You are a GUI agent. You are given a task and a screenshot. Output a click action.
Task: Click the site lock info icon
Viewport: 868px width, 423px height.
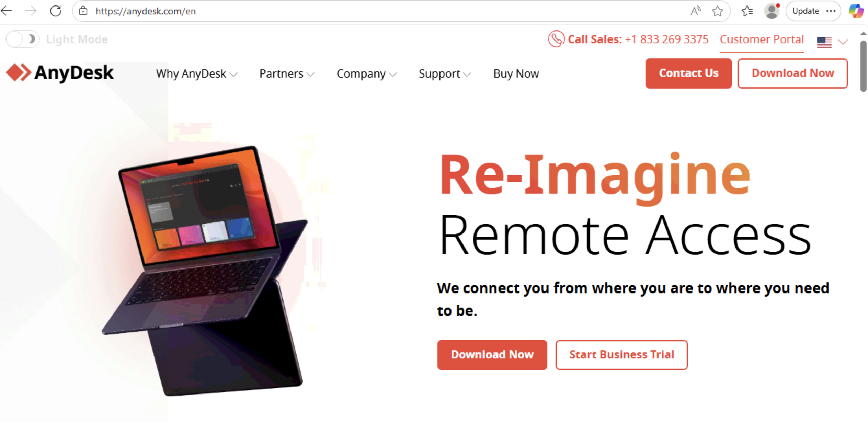click(83, 11)
